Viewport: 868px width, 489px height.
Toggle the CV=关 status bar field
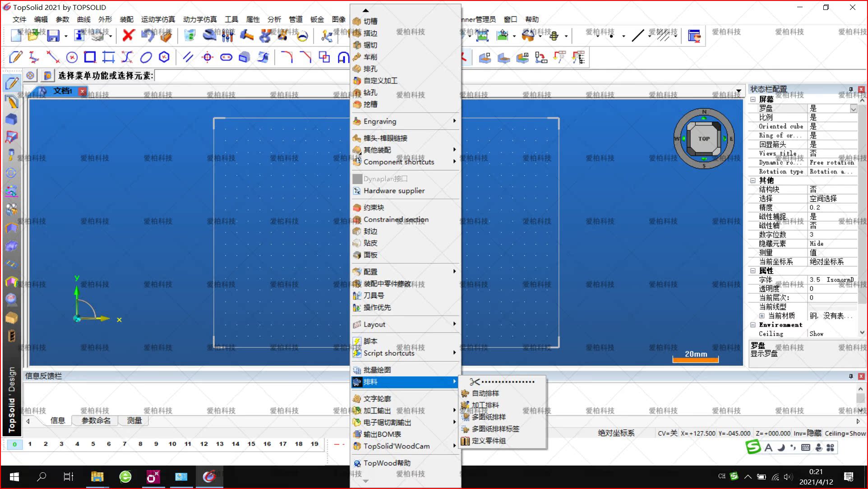(x=667, y=433)
